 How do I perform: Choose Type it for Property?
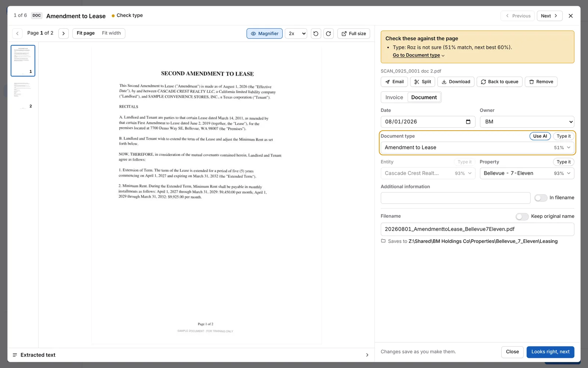(563, 162)
